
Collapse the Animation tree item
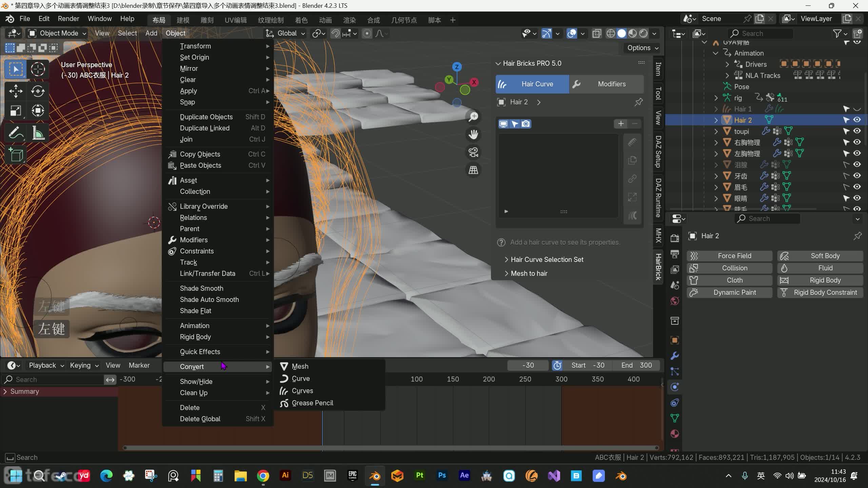coord(715,53)
